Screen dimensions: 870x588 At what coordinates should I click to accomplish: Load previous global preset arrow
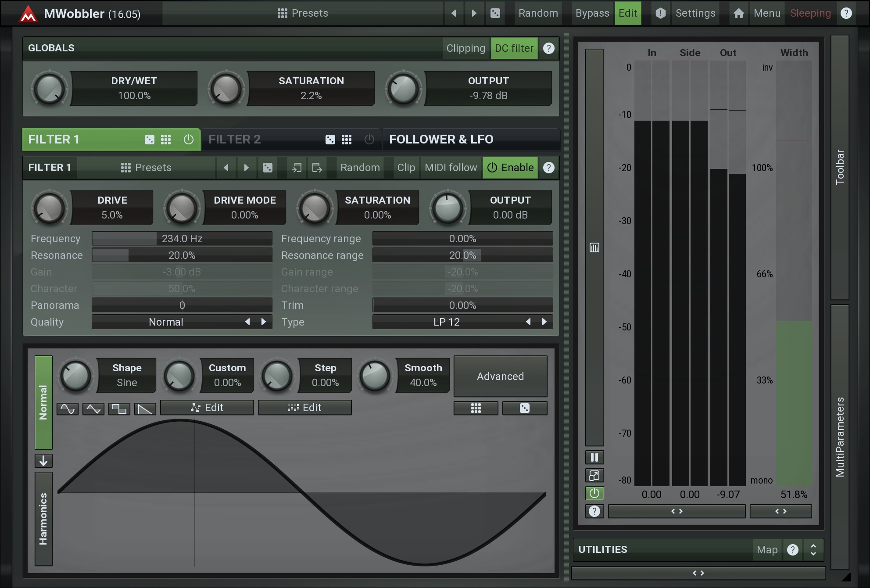[454, 13]
